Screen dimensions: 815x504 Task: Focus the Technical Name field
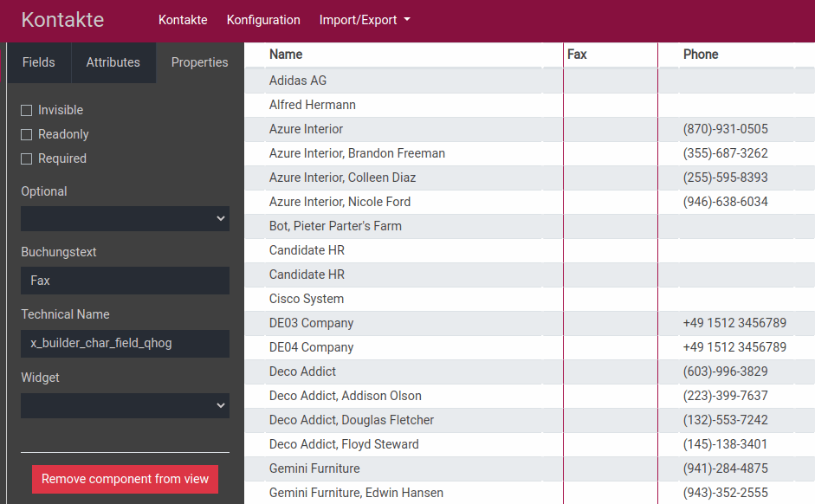tap(125, 343)
